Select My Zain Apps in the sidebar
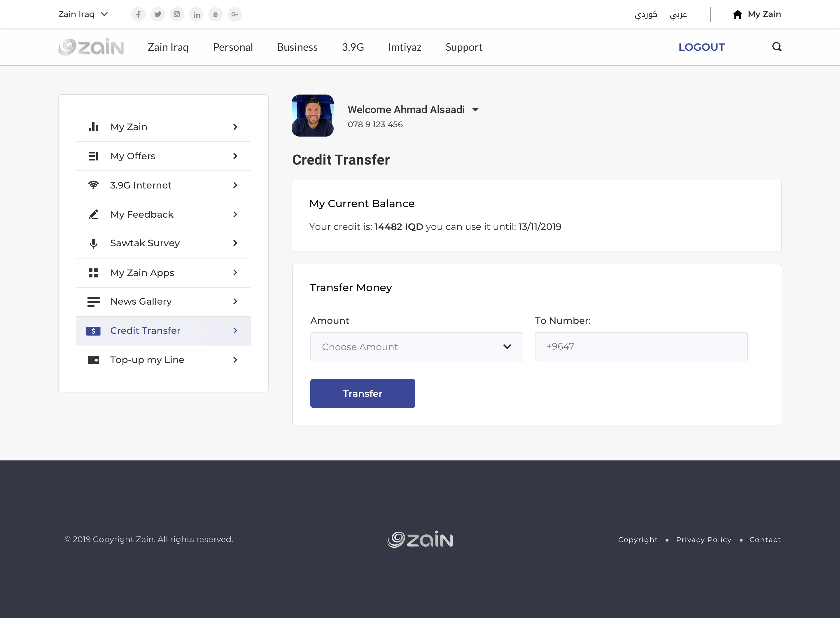The height and width of the screenshot is (618, 840). 163,273
